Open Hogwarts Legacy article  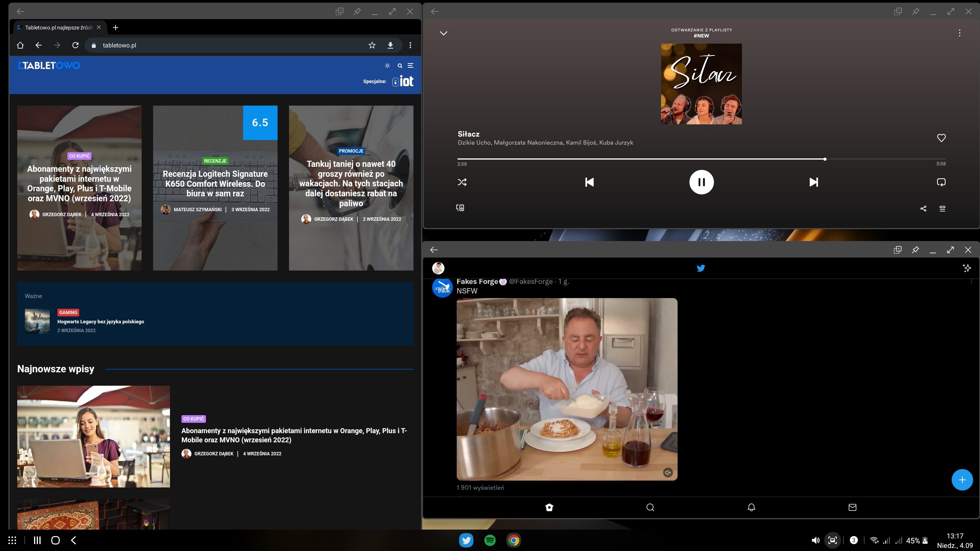pyautogui.click(x=101, y=321)
